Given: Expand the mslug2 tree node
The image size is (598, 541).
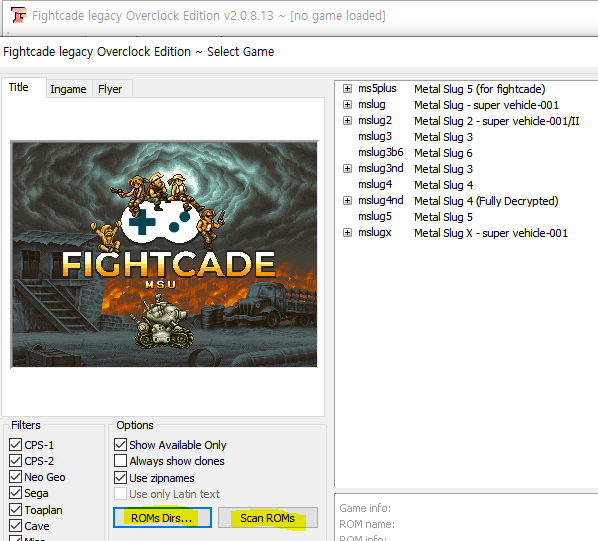Looking at the screenshot, I should 347,120.
